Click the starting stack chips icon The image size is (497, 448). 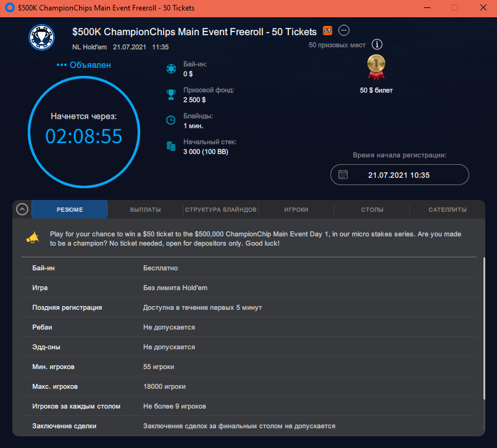(171, 146)
